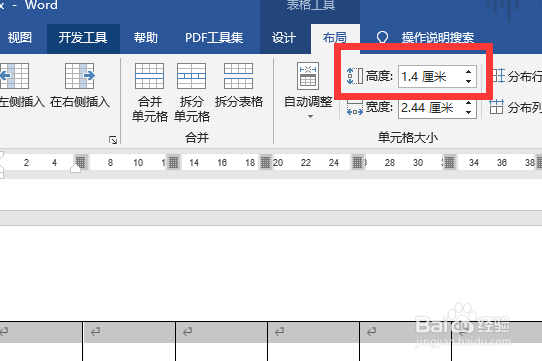Image resolution: width=542 pixels, height=361 pixels.
Task: Decrease row height with down arrow
Action: point(468,81)
